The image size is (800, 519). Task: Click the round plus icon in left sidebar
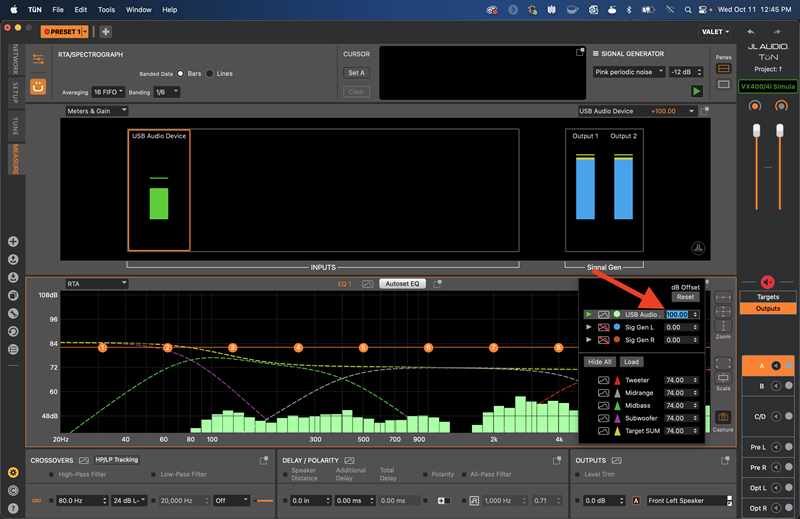[x=13, y=241]
